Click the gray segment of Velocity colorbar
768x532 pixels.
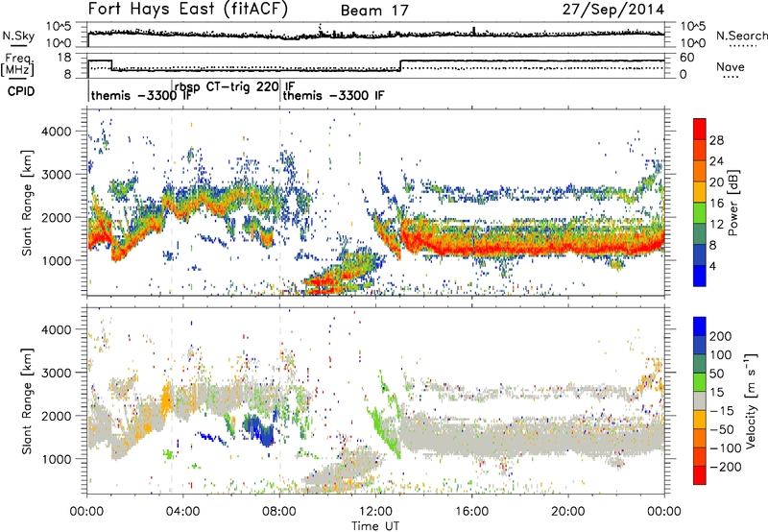click(700, 400)
